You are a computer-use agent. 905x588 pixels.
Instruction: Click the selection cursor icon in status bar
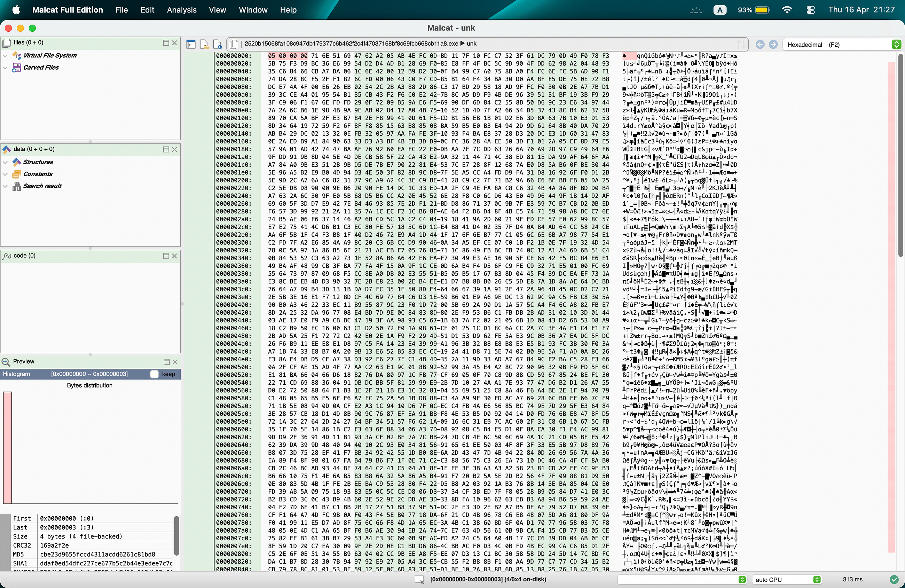(x=419, y=580)
